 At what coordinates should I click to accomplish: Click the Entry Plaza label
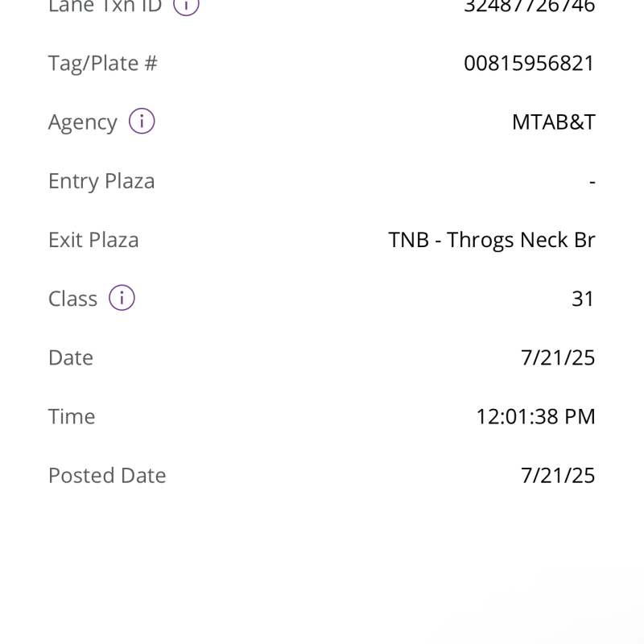coord(101,181)
